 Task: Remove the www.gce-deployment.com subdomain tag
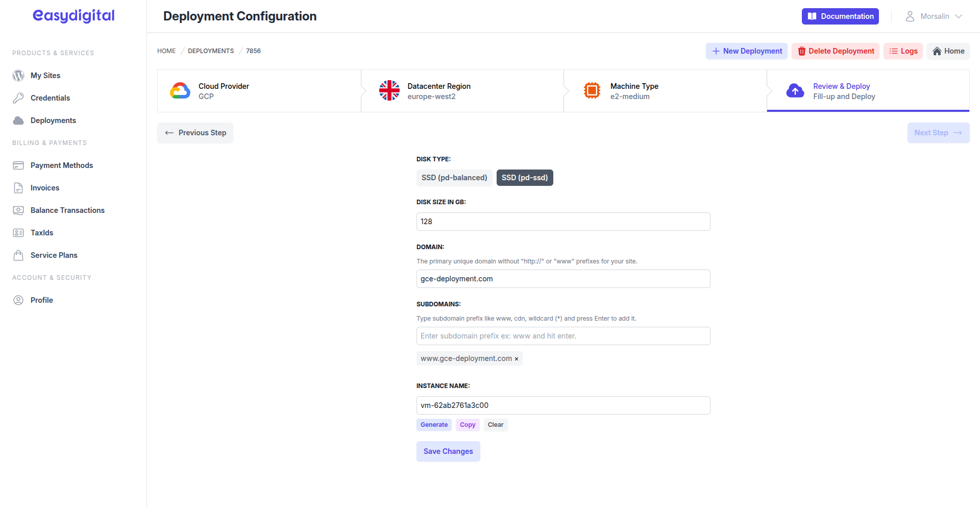click(x=517, y=359)
